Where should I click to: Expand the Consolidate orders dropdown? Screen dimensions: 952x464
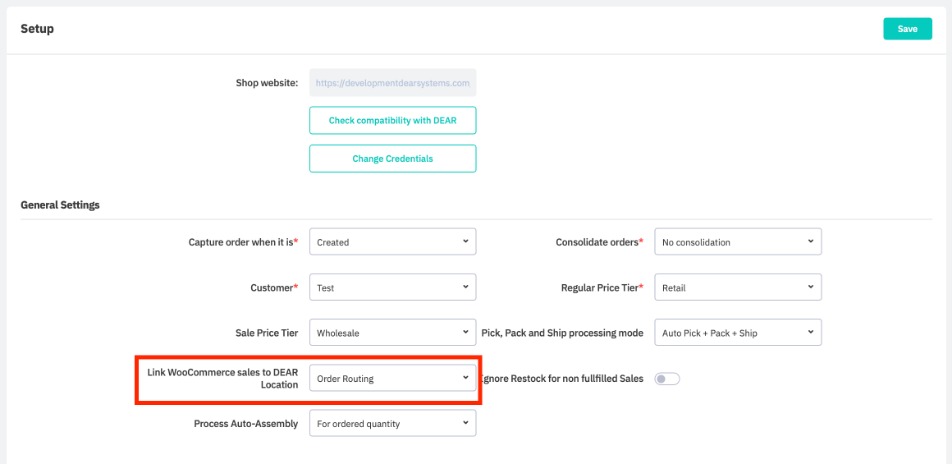[x=737, y=242]
